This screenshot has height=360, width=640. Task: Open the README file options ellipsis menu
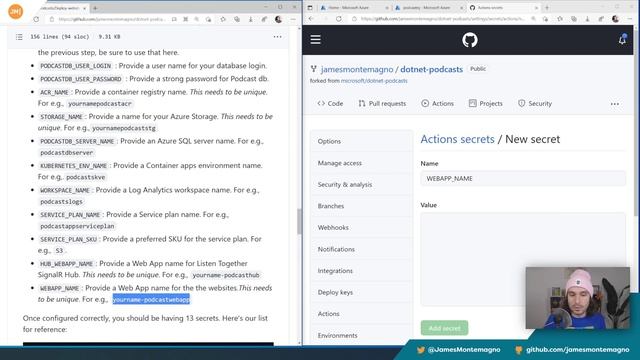[x=278, y=37]
